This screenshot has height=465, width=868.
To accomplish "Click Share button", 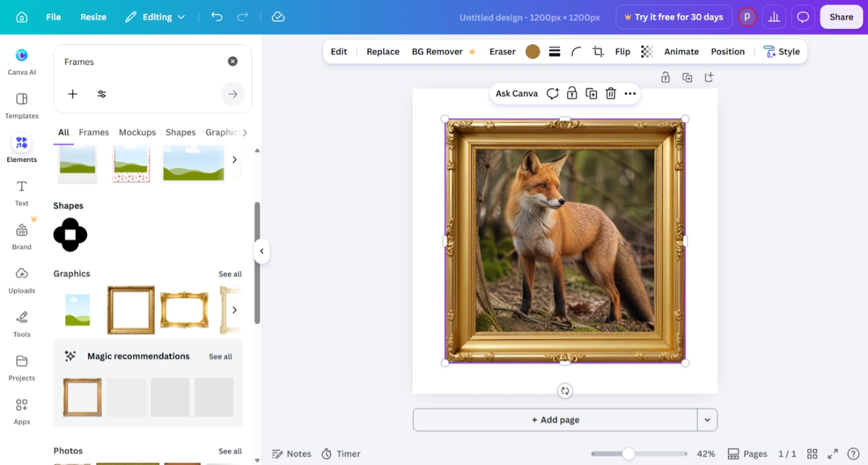I will coord(841,17).
